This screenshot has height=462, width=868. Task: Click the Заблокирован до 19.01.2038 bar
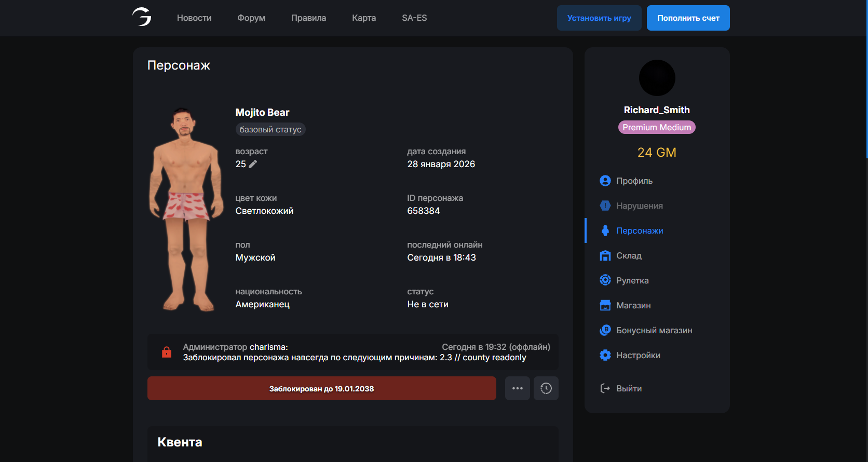pos(321,388)
